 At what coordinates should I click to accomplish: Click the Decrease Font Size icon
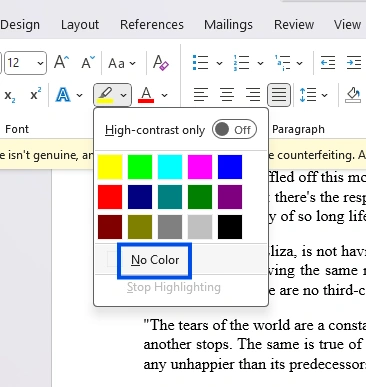88,63
